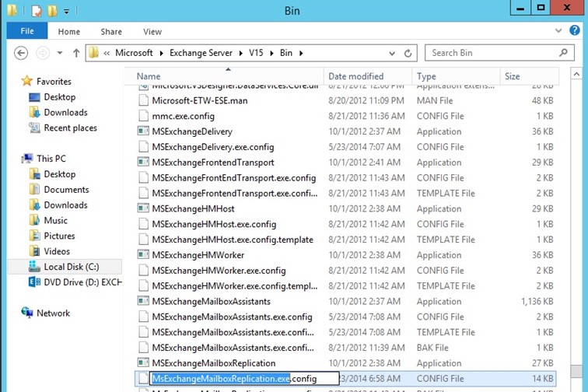
Task: Click the Desktop folder icon under This PC
Action: coord(34,173)
